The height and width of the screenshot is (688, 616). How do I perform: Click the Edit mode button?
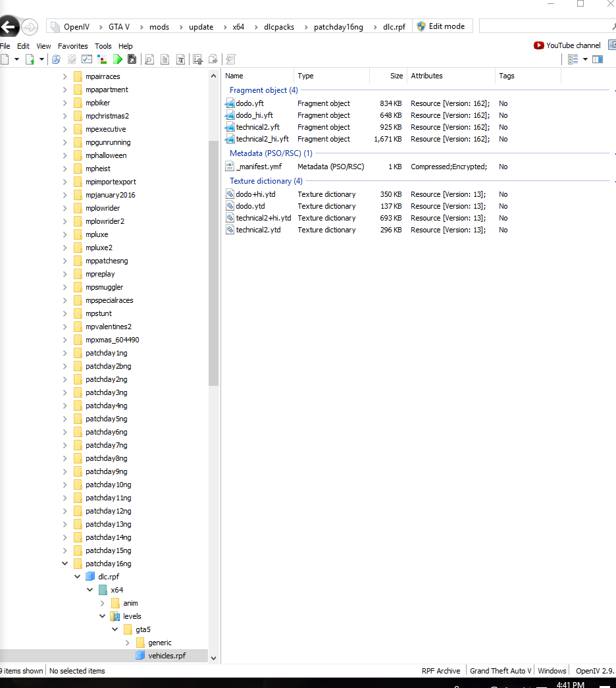click(441, 26)
